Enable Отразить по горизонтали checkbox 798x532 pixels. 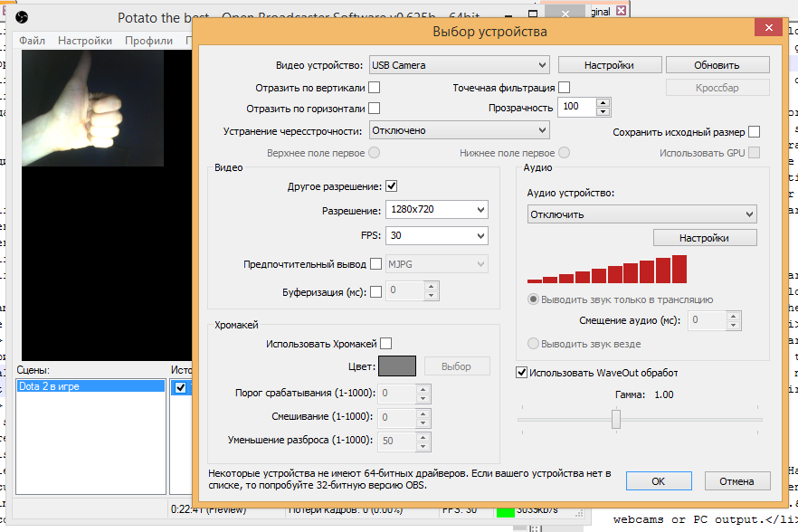coord(374,109)
